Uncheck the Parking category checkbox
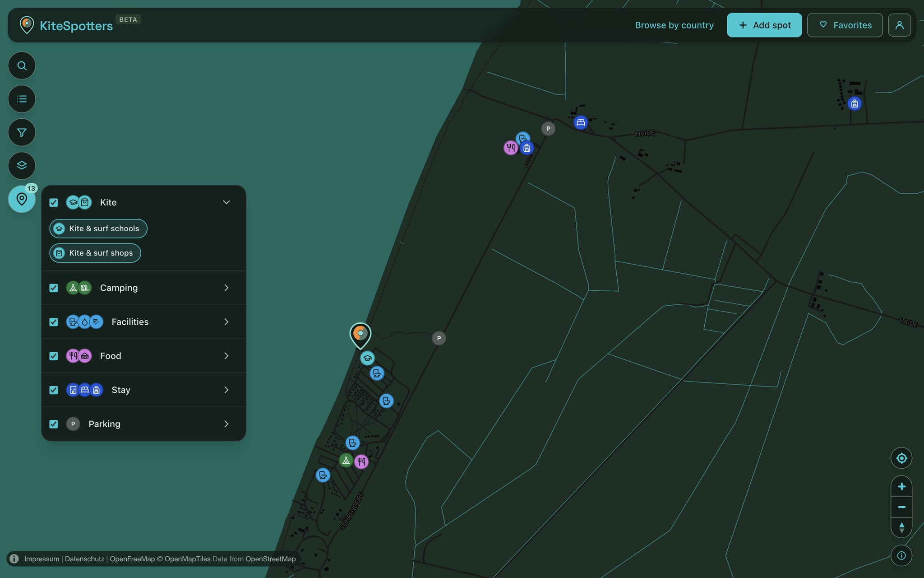Image resolution: width=924 pixels, height=578 pixels. pyautogui.click(x=54, y=424)
